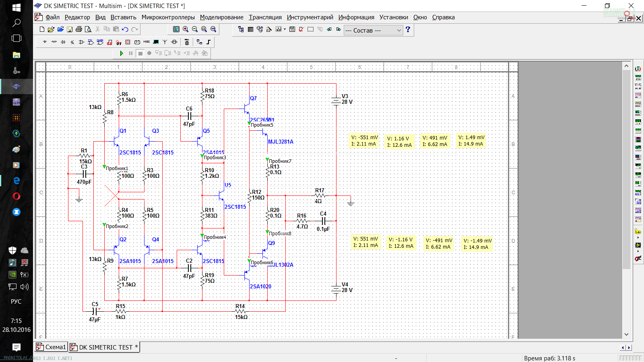Open the Postprocessor calculator icon
The width and height of the screenshot is (644, 362).
coord(292,29)
